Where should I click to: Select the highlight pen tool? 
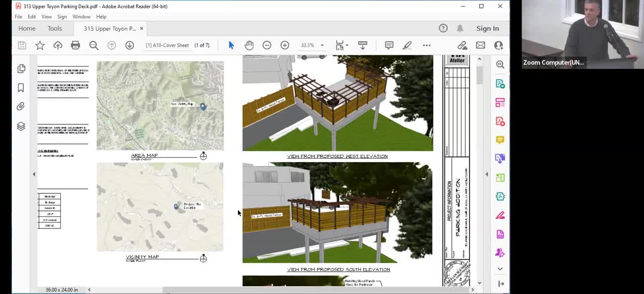[407, 45]
